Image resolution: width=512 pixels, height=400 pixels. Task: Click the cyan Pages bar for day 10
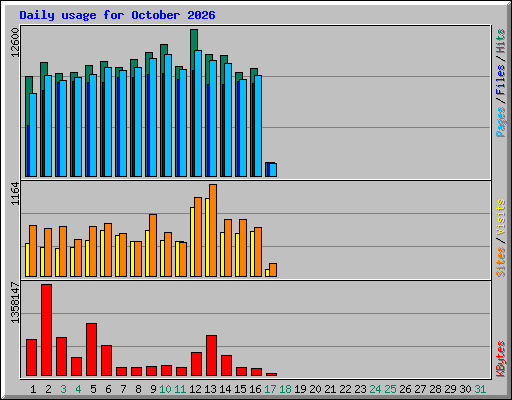(x=168, y=115)
